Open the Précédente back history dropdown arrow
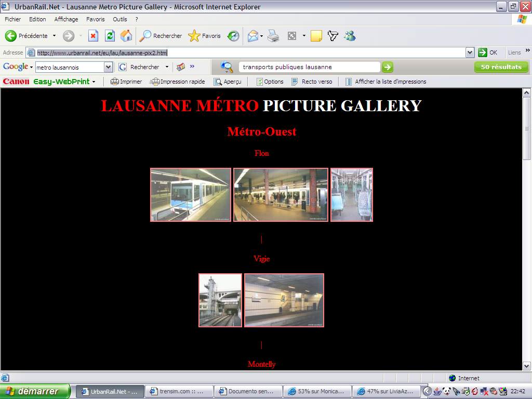Screen dimensions: 532x399 (x=54, y=36)
